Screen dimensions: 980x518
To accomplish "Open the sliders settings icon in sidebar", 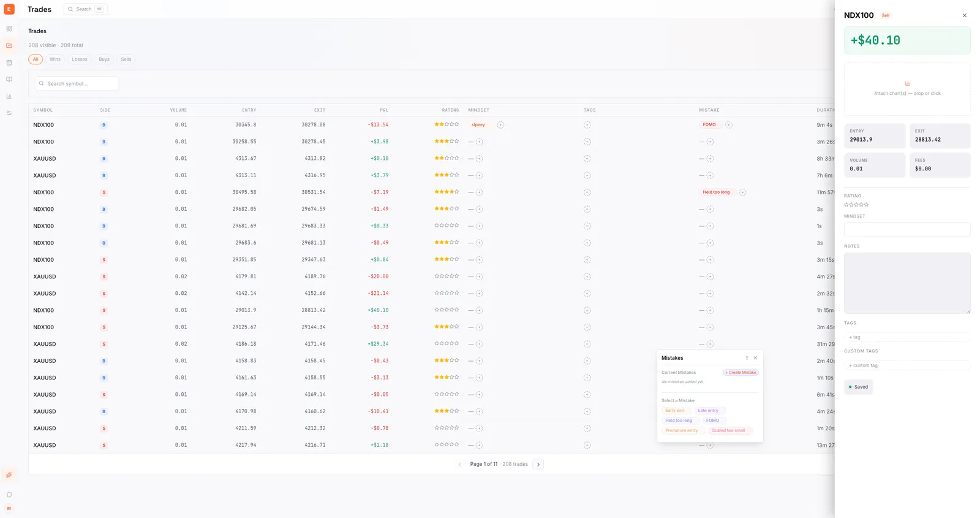I will 9,113.
